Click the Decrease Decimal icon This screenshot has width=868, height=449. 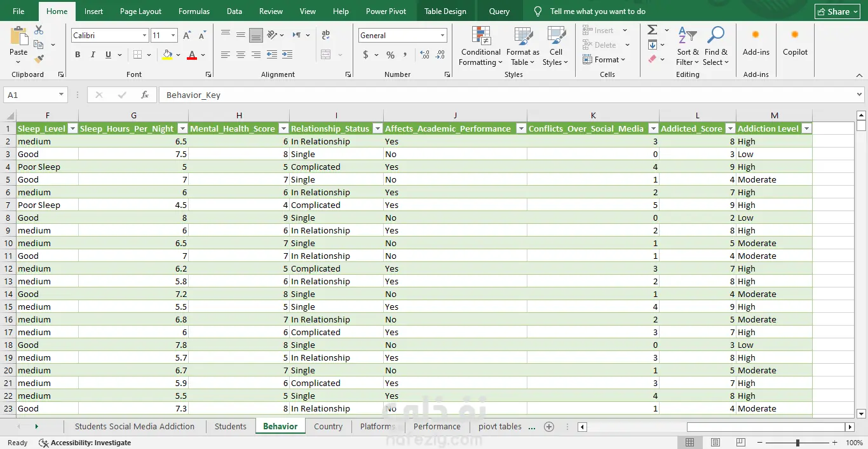pyautogui.click(x=440, y=55)
